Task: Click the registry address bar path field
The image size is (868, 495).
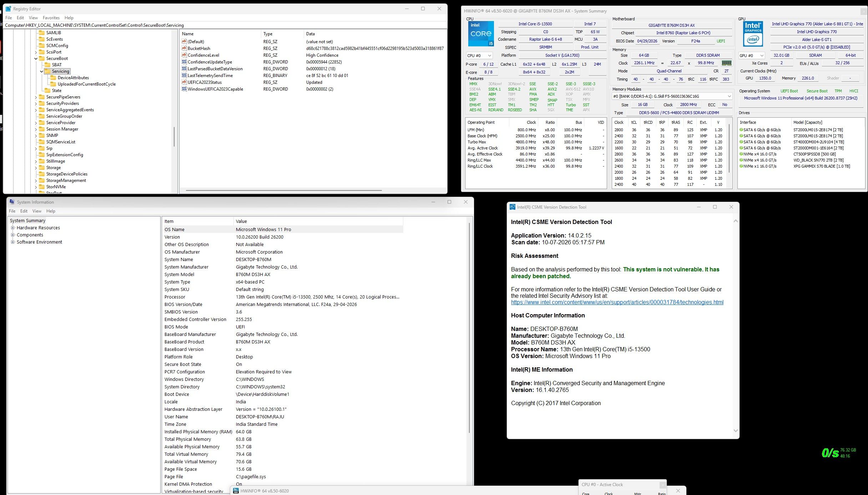Action: tap(225, 25)
